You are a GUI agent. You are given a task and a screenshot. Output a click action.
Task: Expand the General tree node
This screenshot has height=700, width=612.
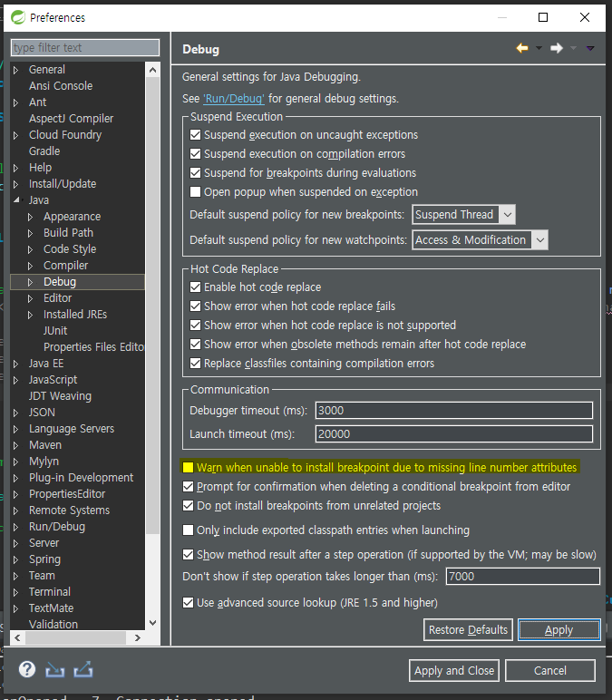point(16,70)
